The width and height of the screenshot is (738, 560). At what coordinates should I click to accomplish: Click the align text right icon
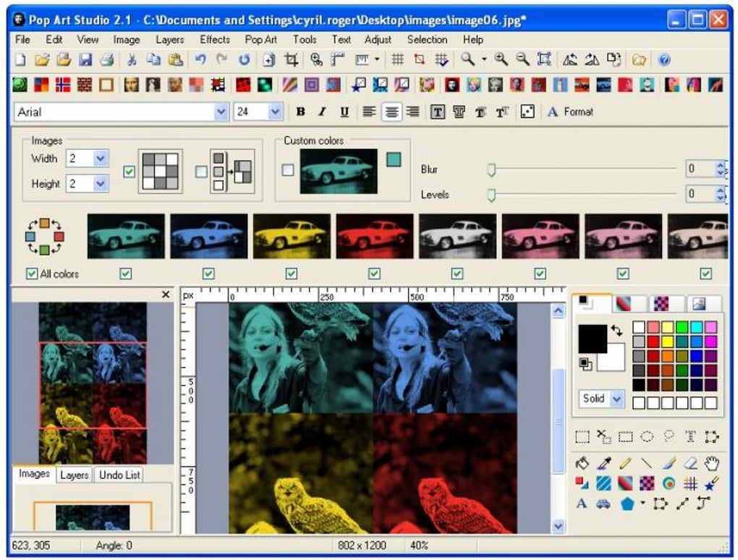point(412,111)
